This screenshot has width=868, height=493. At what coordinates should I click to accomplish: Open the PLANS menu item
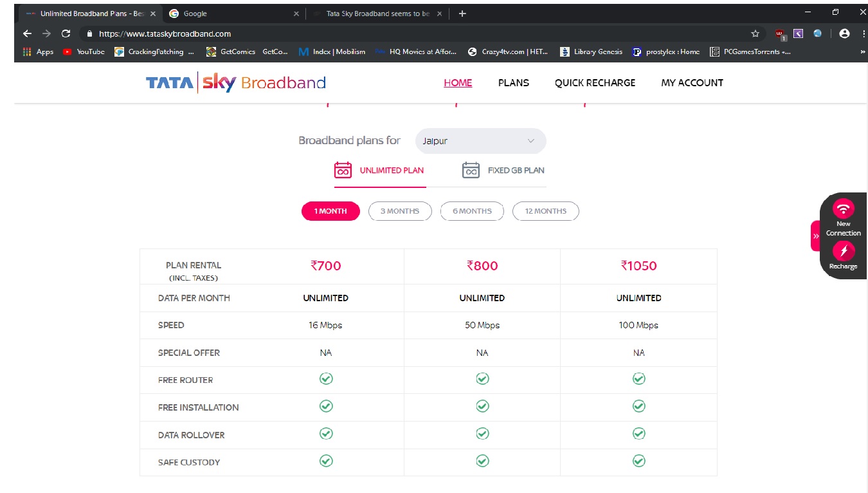513,82
